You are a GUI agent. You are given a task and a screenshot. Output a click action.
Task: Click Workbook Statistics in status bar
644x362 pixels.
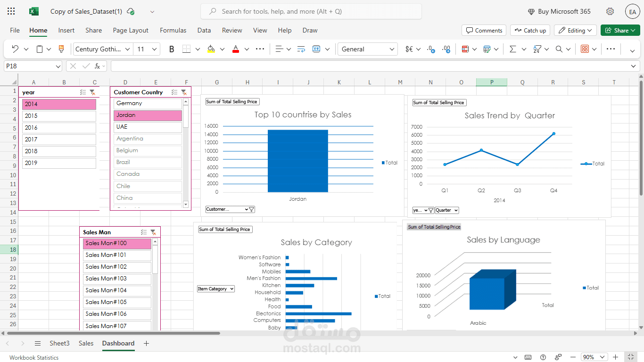pos(34,357)
